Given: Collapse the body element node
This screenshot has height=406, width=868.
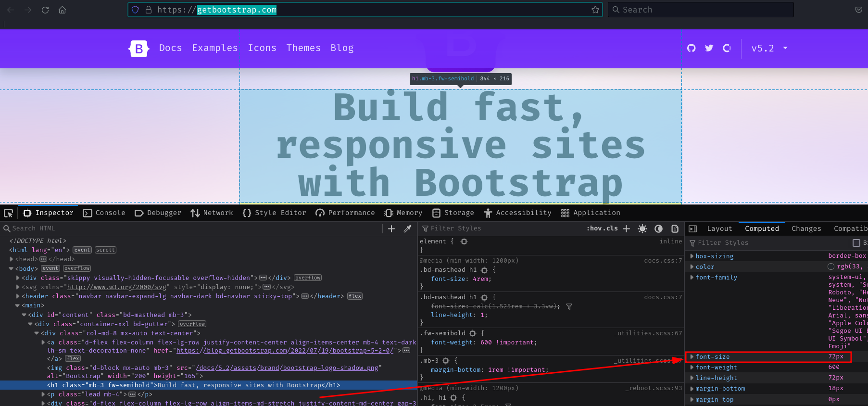Looking at the screenshot, I should coord(12,269).
